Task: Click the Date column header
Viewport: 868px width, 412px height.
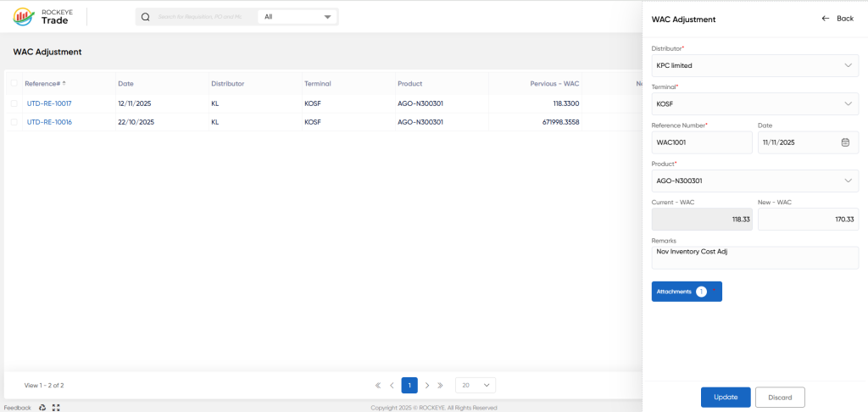Action: (x=125, y=84)
